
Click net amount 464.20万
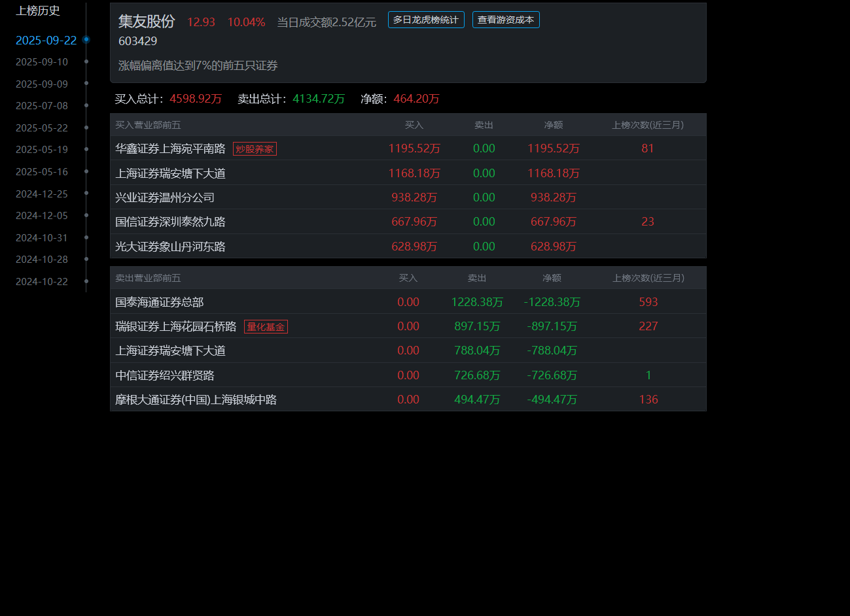point(417,99)
